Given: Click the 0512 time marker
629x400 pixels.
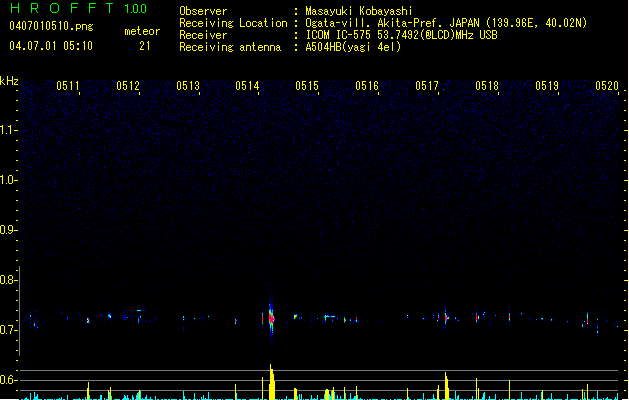Looking at the screenshot, I should pos(128,86).
